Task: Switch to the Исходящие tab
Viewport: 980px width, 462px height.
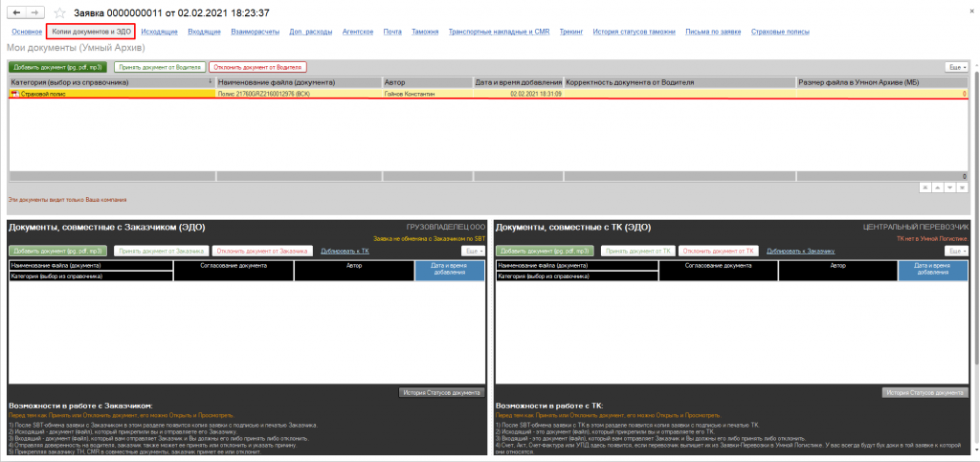Action: click(160, 32)
